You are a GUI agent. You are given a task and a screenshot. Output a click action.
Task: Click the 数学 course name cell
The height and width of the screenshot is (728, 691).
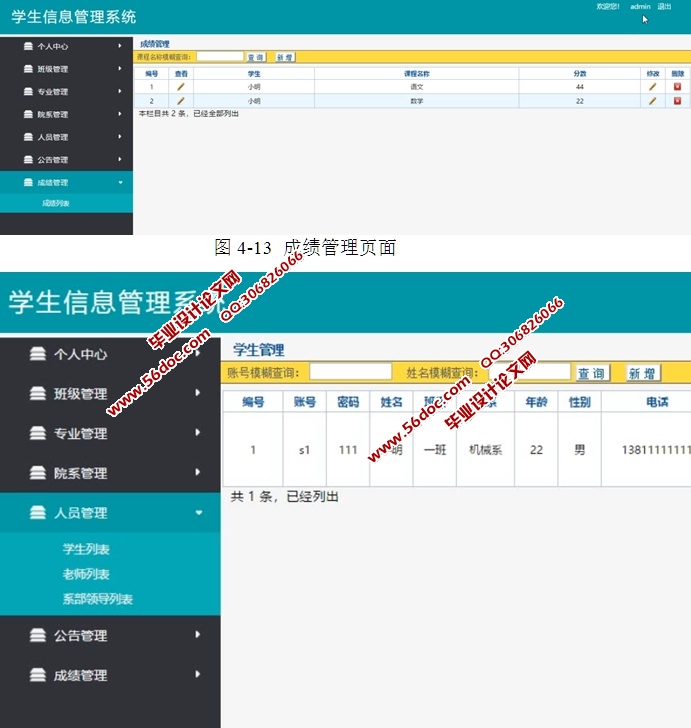tap(417, 101)
